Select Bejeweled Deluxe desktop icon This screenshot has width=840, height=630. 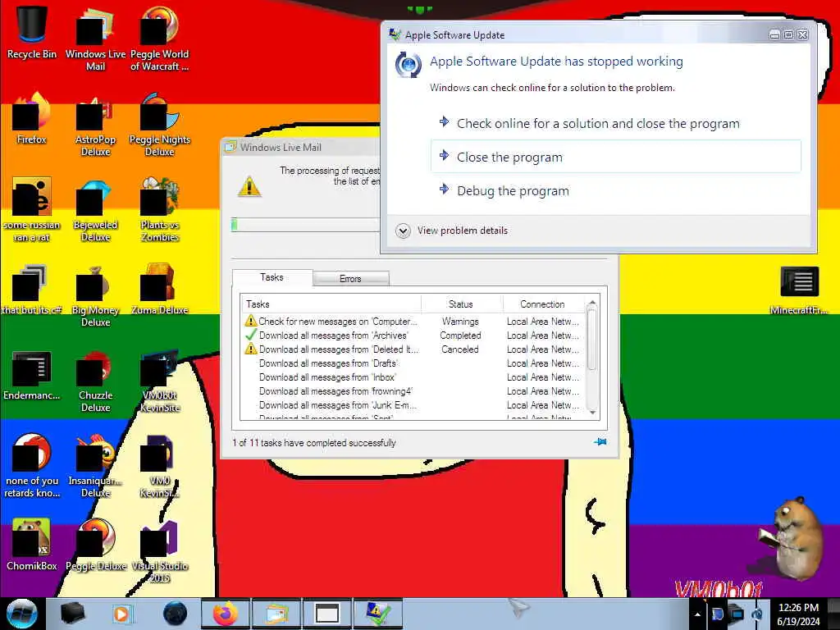95,209
